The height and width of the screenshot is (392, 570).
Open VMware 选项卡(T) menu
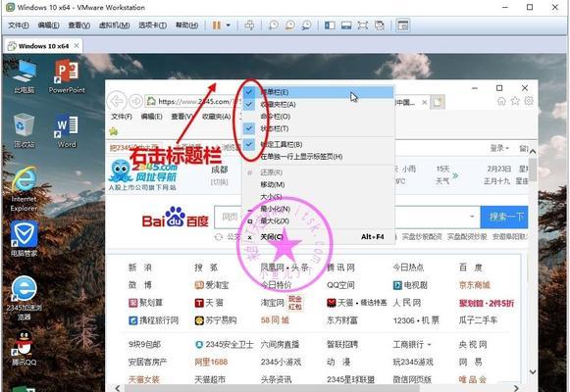(152, 25)
